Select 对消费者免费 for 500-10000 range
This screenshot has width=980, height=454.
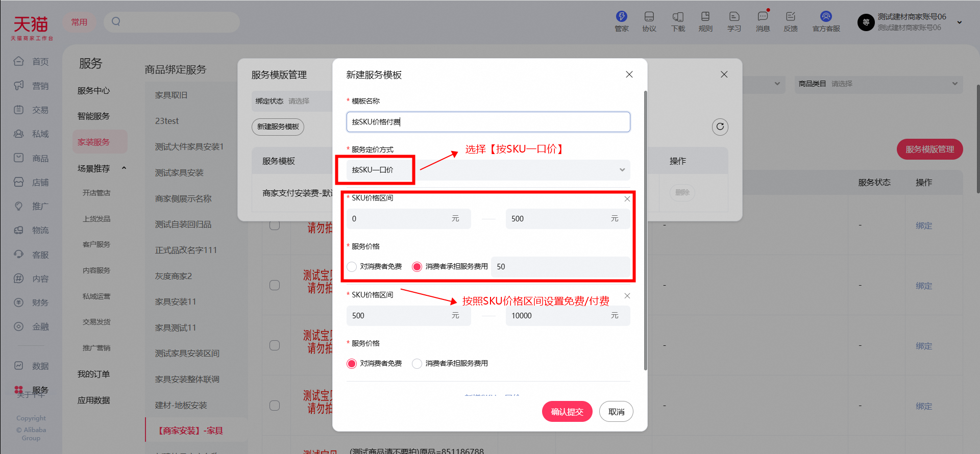pyautogui.click(x=352, y=364)
